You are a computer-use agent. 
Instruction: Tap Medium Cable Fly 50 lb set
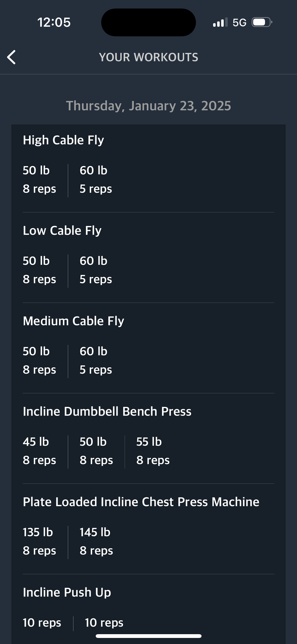[x=39, y=361]
